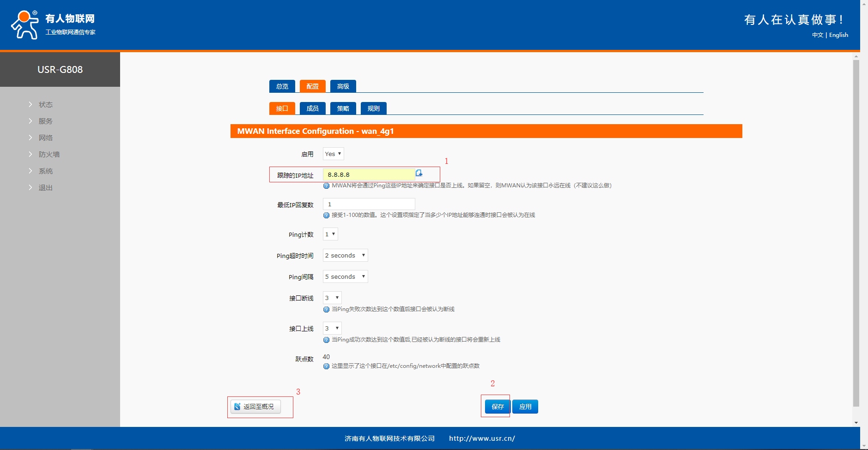
Task: Expand the 网络 sidebar menu
Action: tap(46, 138)
